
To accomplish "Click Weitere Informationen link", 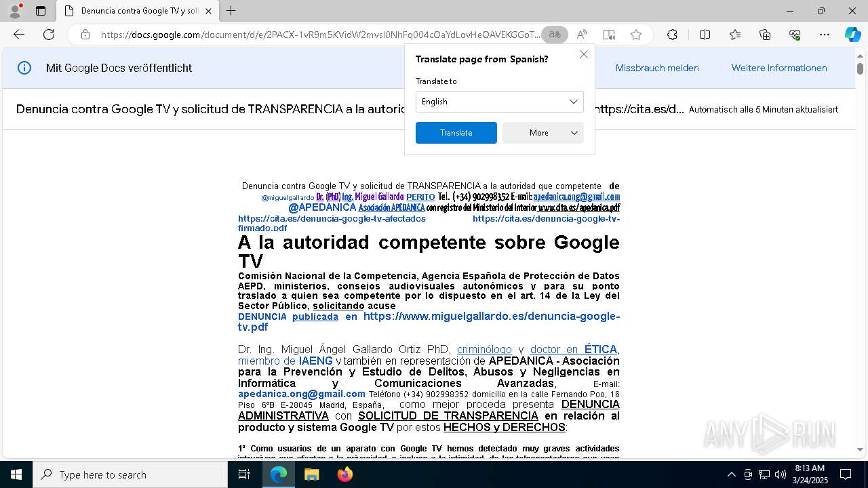I will click(x=779, y=68).
